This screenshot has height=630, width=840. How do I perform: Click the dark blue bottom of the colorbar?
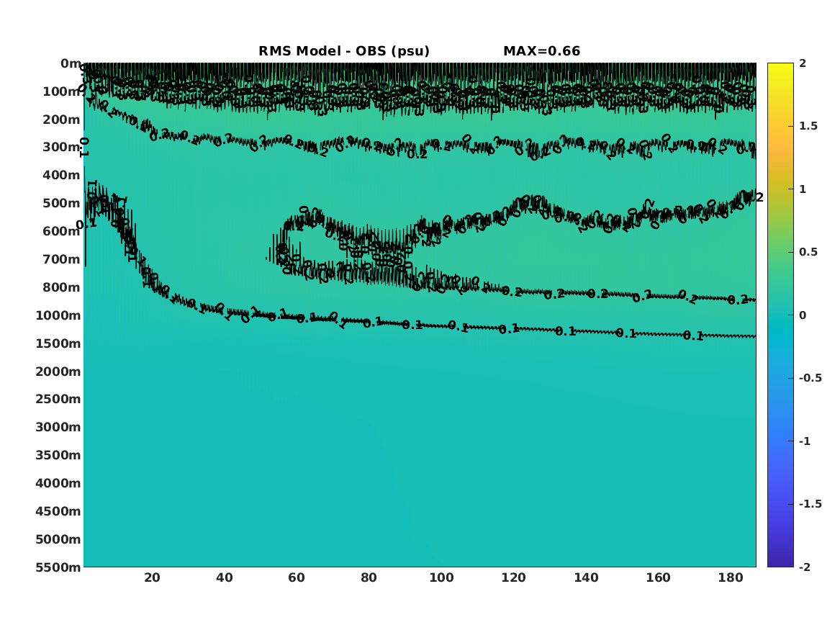(x=780, y=562)
